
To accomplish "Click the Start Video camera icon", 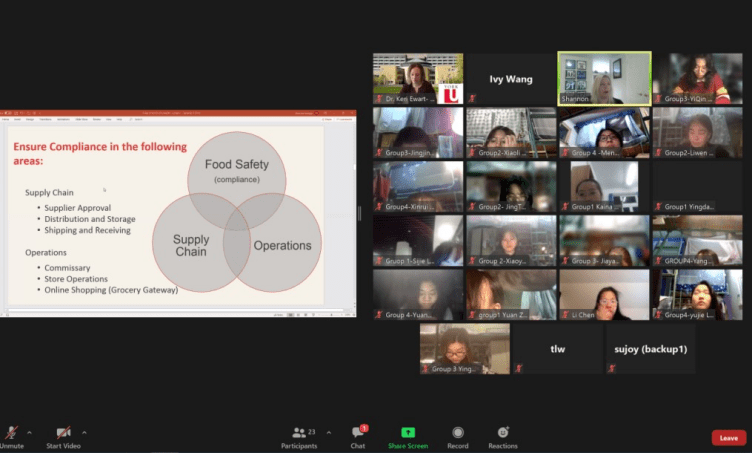I will pyautogui.click(x=63, y=431).
